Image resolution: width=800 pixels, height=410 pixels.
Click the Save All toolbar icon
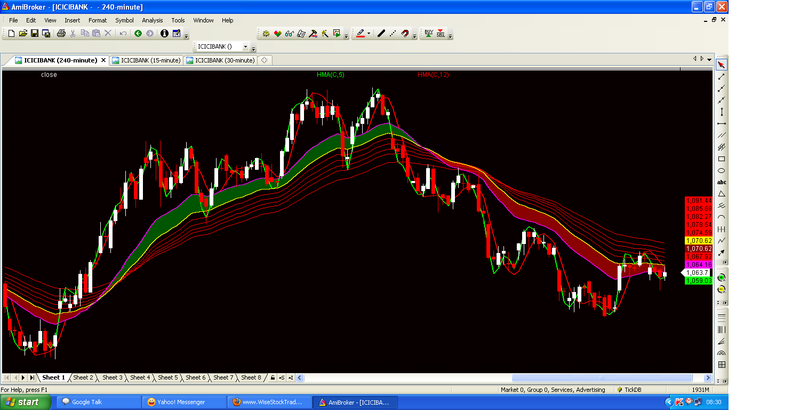point(46,33)
